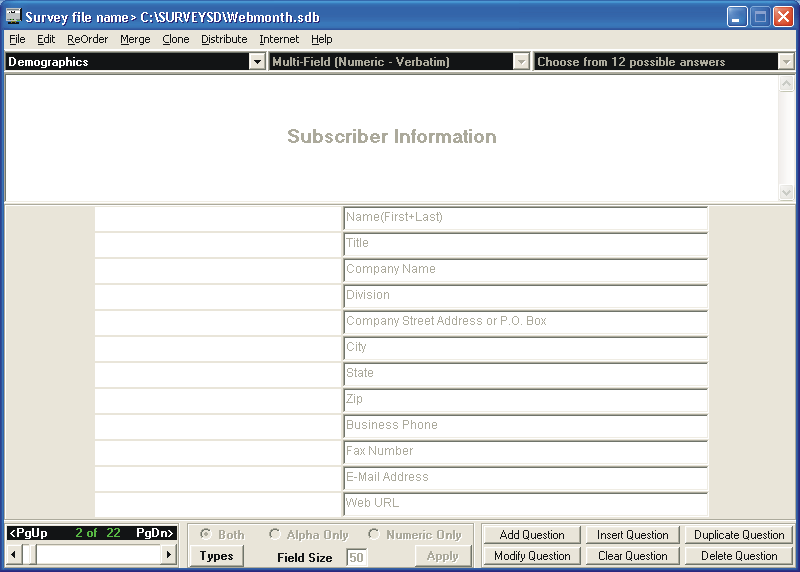Click the left label cell beside City
This screenshot has height=572, width=800.
click(218, 349)
